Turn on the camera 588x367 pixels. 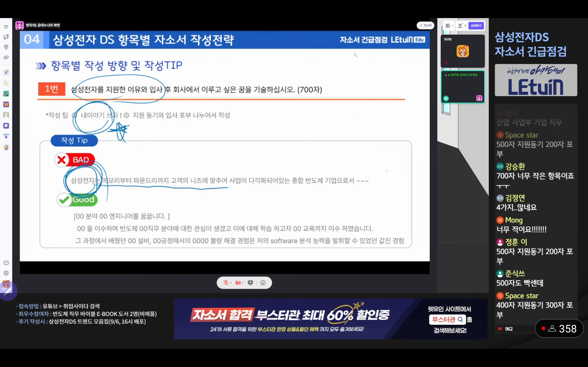coord(238,283)
